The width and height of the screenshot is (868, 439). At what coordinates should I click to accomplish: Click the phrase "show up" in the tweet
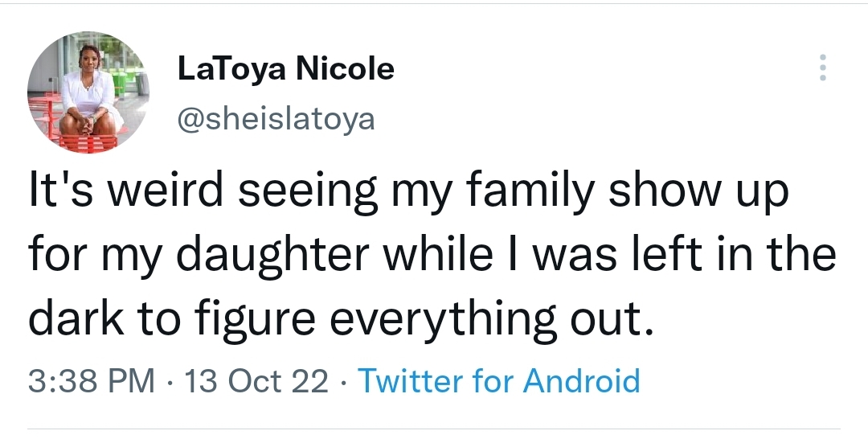tap(704, 195)
